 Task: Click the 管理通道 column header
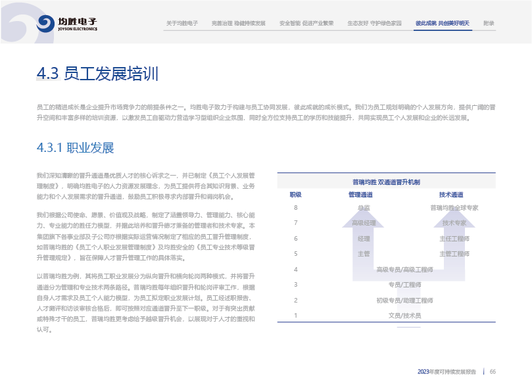point(360,195)
